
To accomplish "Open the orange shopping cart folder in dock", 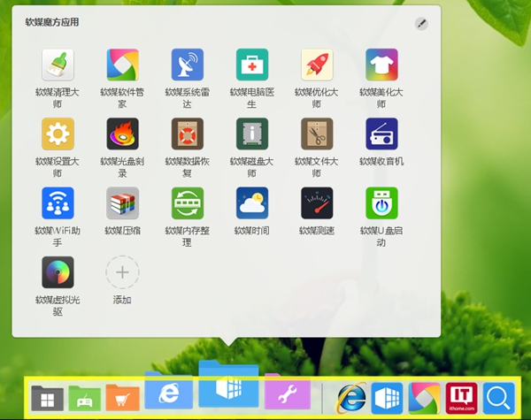I will point(122,398).
